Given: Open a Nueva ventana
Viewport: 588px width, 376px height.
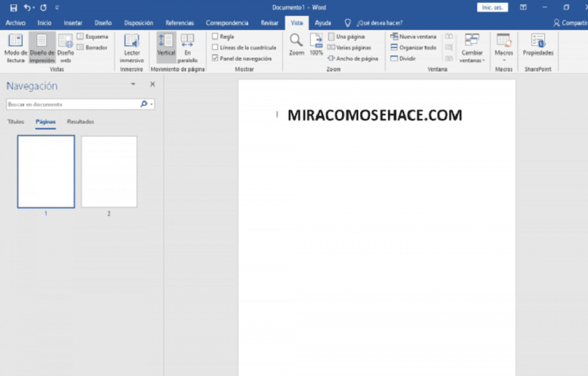Looking at the screenshot, I should [x=413, y=37].
